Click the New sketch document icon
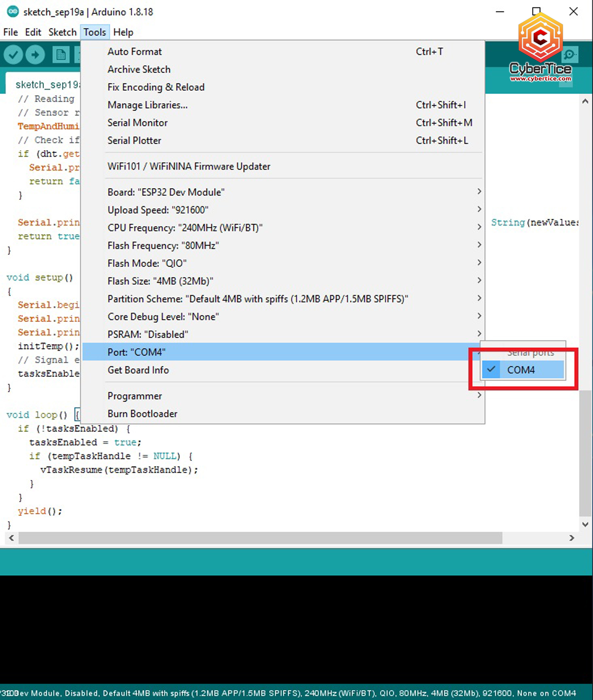The image size is (593, 700). click(61, 55)
